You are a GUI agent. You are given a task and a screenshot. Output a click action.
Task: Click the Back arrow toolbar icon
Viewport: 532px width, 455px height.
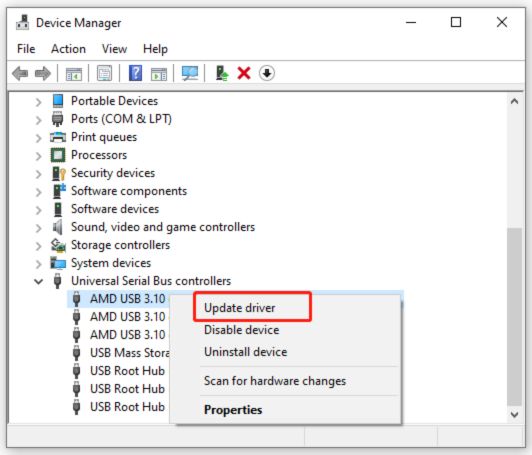click(20, 73)
